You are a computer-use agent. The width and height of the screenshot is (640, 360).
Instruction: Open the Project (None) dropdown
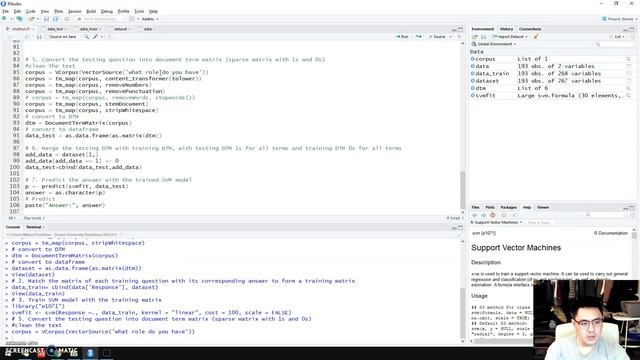(x=619, y=19)
